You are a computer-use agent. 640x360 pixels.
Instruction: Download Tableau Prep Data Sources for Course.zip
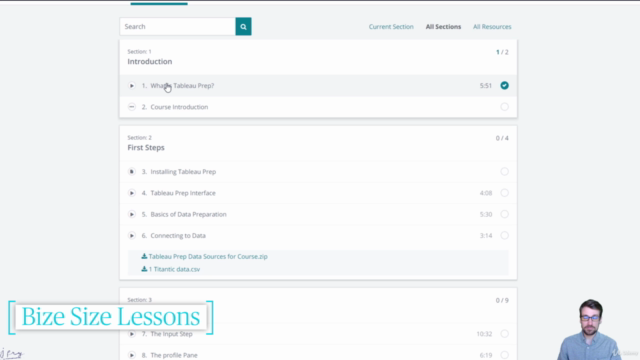(x=208, y=256)
